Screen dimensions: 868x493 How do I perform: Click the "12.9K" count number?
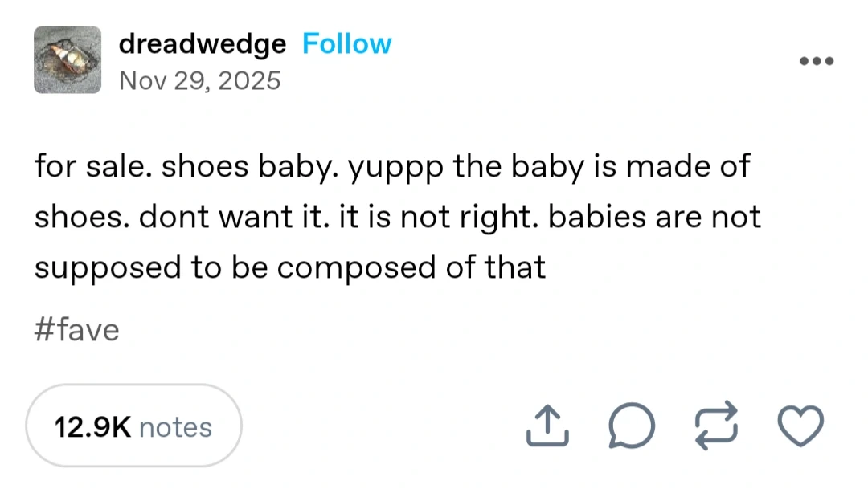(x=92, y=427)
